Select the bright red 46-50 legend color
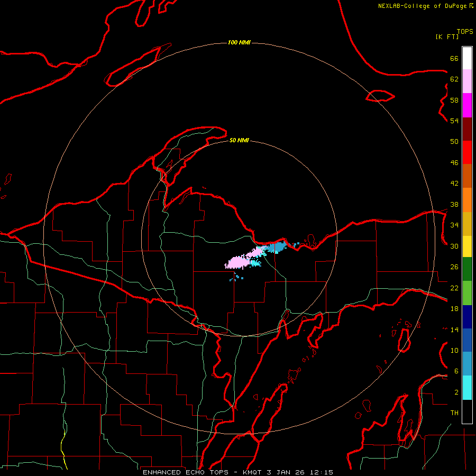 click(467, 153)
